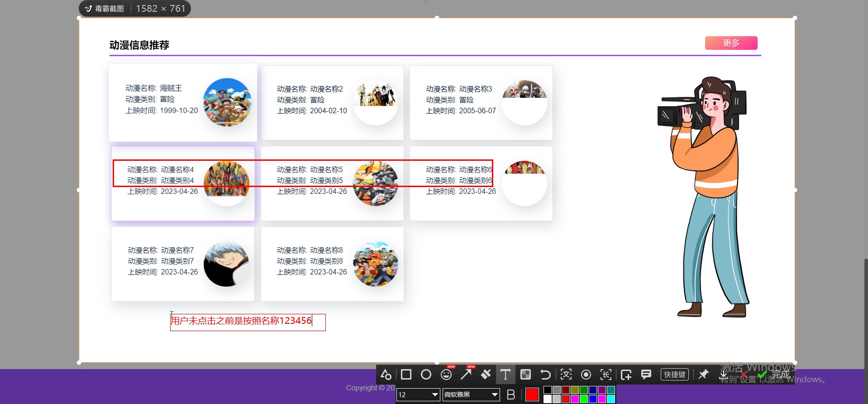The image size is (868, 404).
Task: Click the text '动漫名称: 动漫名称8'
Action: 310,250
